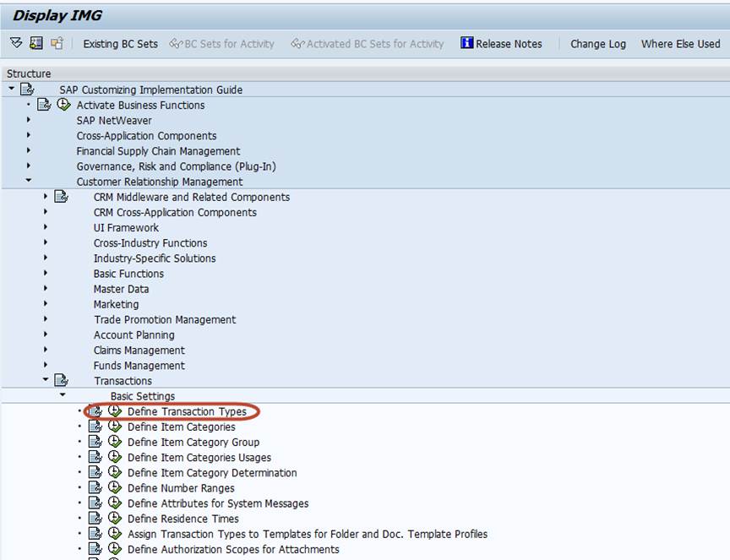The width and height of the screenshot is (730, 560).
Task: Expand the Account Planning node
Action: click(x=45, y=334)
